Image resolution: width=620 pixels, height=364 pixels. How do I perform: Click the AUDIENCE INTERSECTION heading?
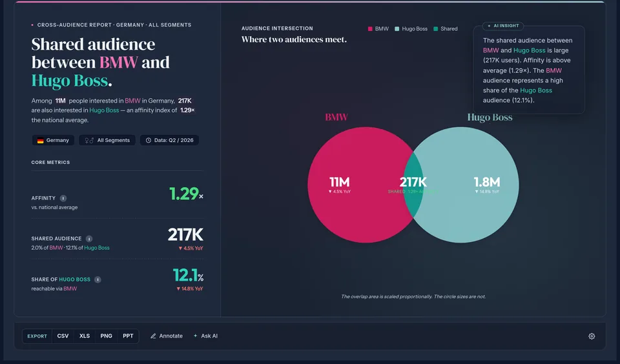pyautogui.click(x=277, y=28)
